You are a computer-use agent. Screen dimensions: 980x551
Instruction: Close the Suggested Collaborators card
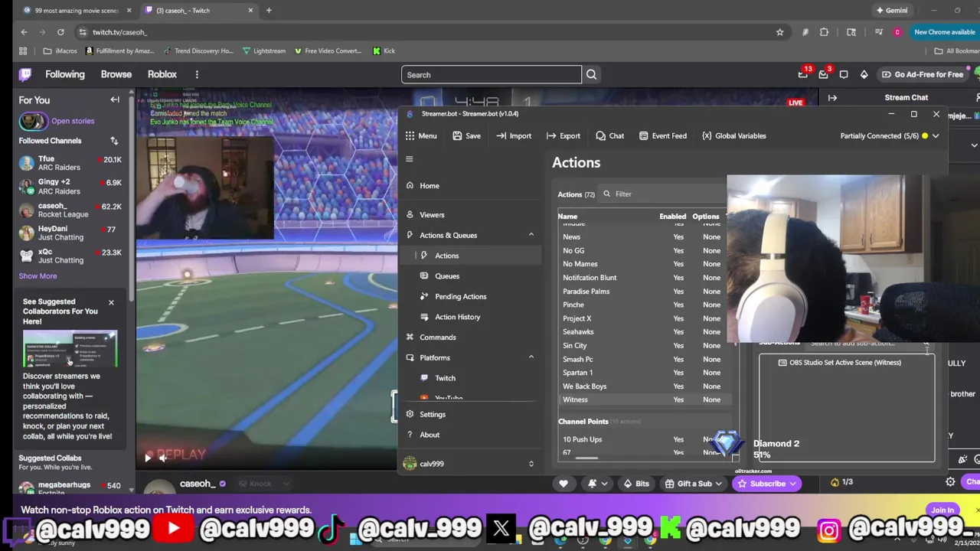pos(111,302)
